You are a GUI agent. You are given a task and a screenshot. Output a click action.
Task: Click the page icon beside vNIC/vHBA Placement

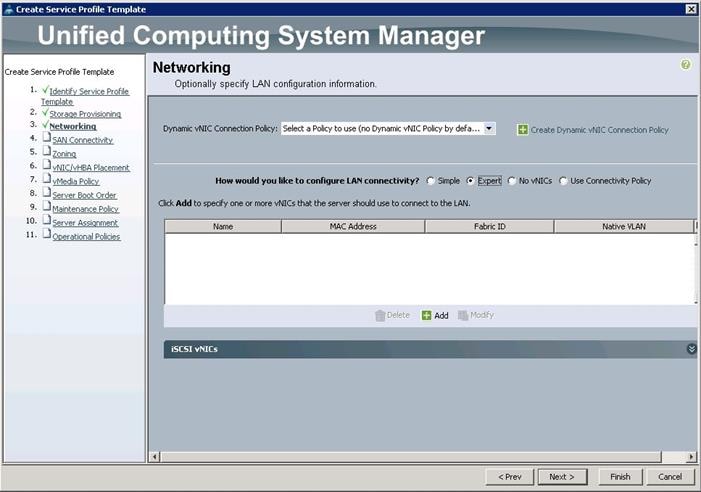47,165
